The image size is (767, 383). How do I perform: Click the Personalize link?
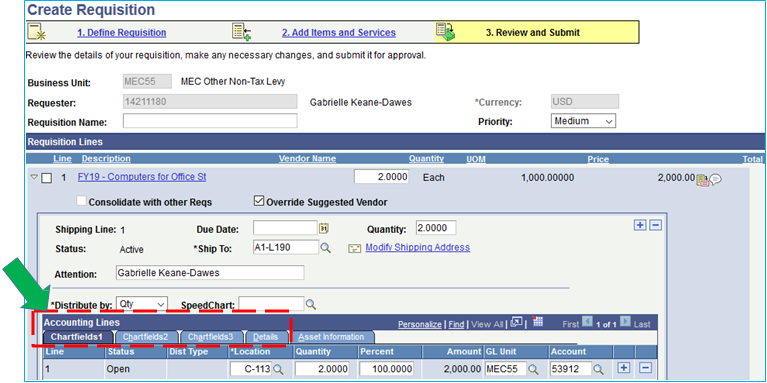coord(420,324)
